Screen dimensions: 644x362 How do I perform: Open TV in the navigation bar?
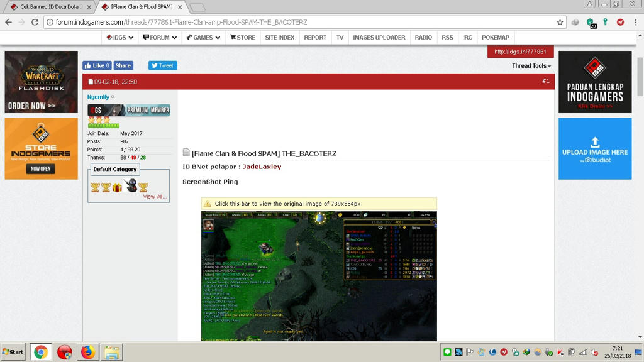tap(340, 37)
